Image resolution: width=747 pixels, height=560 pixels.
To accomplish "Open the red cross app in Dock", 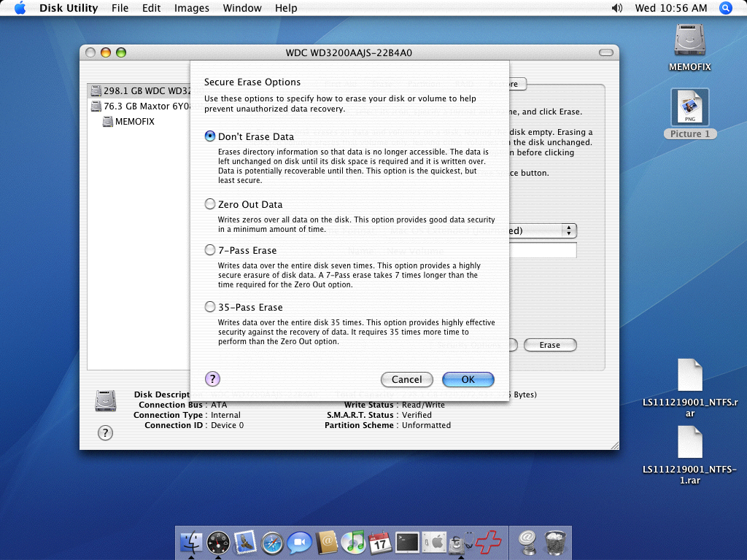I will 488,542.
